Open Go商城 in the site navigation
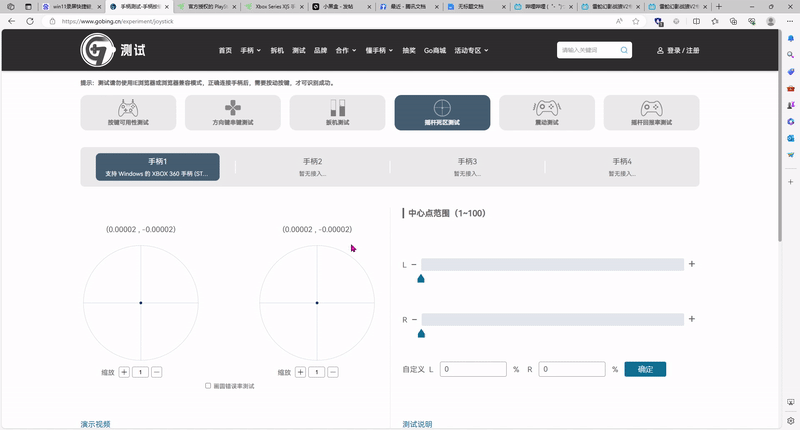 [x=435, y=50]
